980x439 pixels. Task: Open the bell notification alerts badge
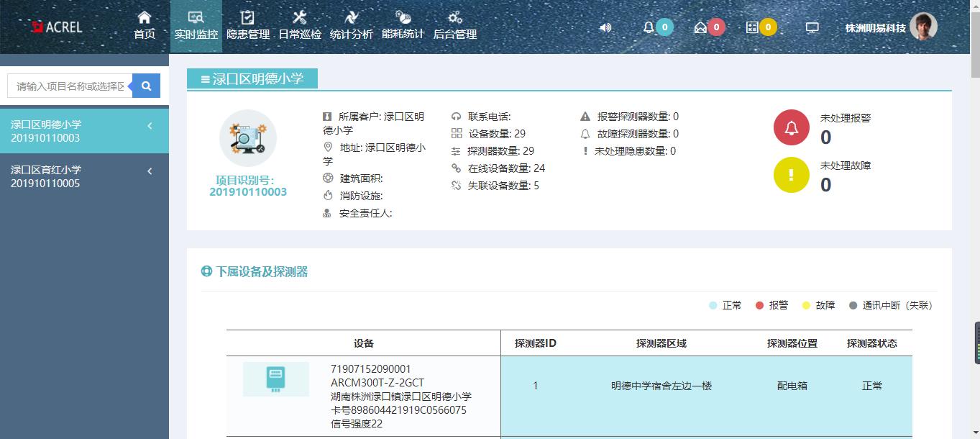649,27
